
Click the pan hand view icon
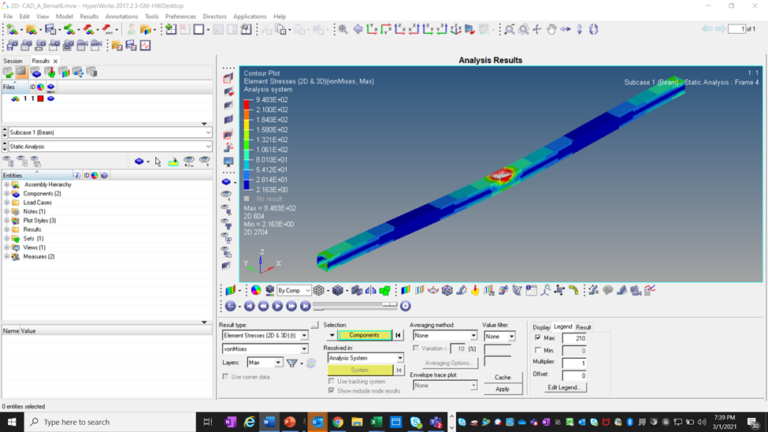coord(552,29)
